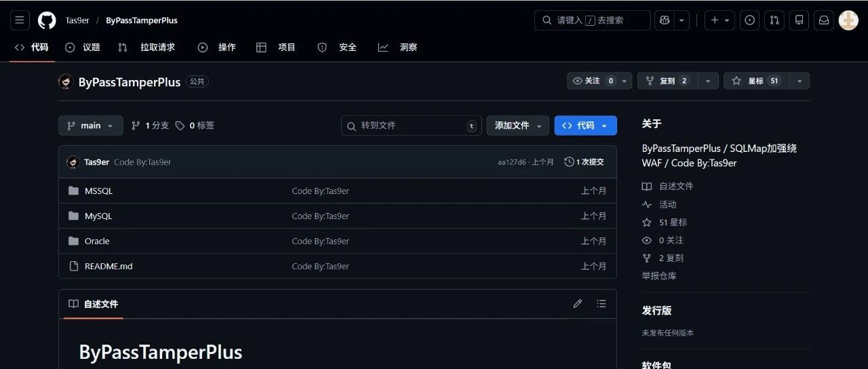Open the blue 代码 clone dropdown
The image size is (868, 369).
click(586, 125)
